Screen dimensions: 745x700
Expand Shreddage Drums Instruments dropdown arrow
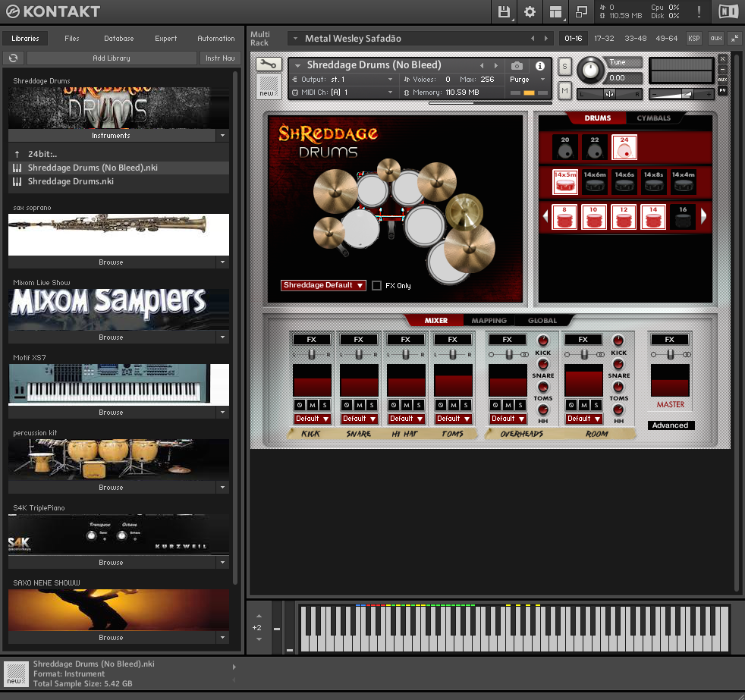pos(222,136)
